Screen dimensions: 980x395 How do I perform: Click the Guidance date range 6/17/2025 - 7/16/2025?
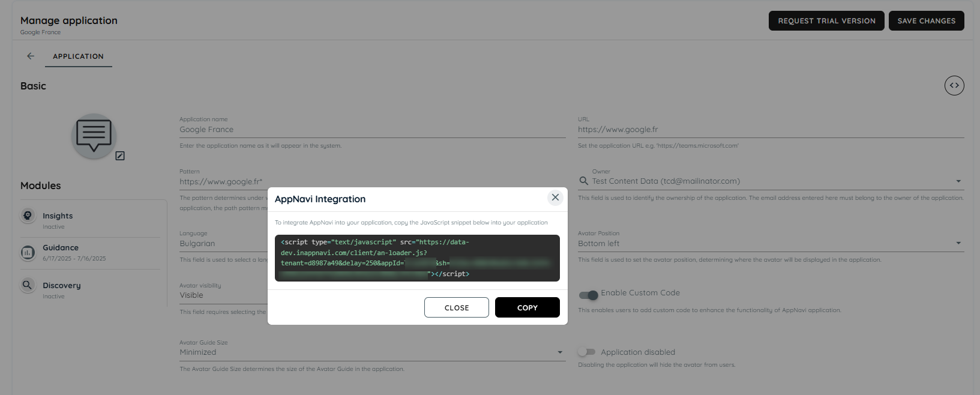[x=74, y=259]
